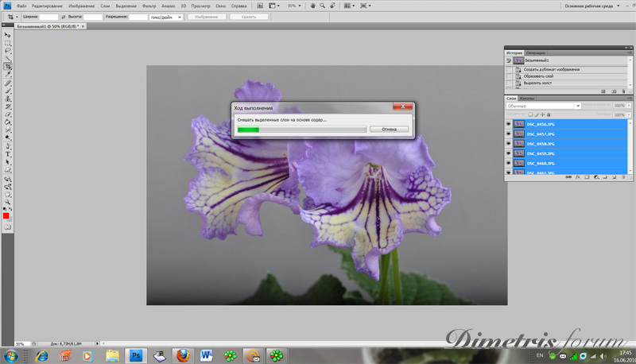Image resolution: width=636 pixels, height=364 pixels.
Task: Open Firefox from the Windows taskbar
Action: [183, 355]
